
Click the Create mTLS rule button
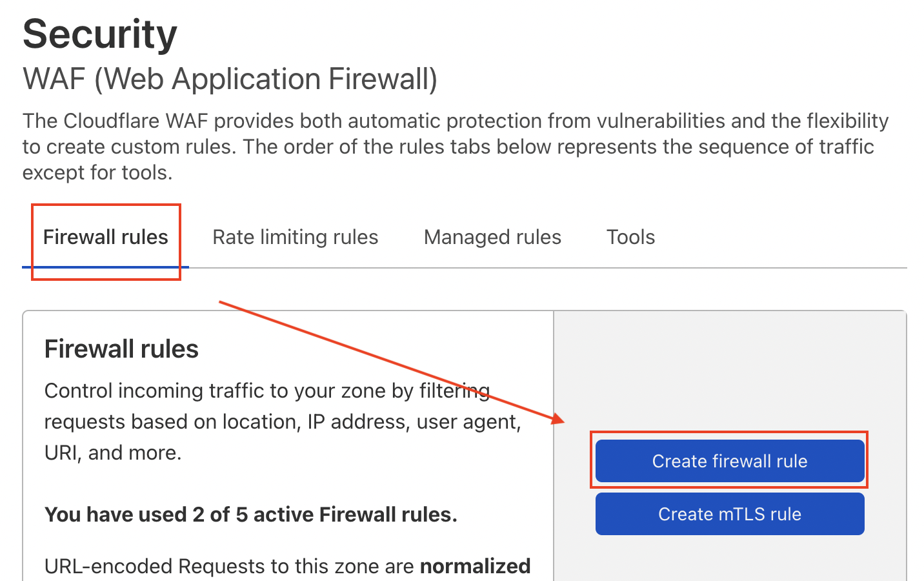pos(729,514)
